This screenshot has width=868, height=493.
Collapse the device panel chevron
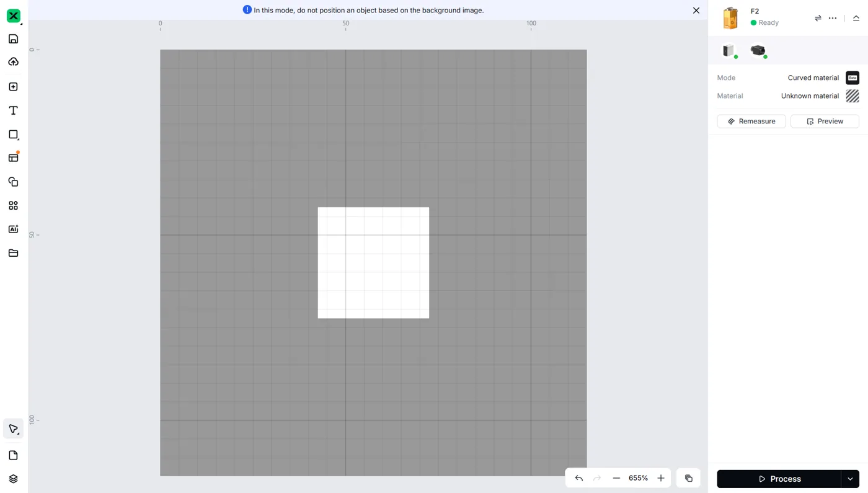pyautogui.click(x=856, y=18)
